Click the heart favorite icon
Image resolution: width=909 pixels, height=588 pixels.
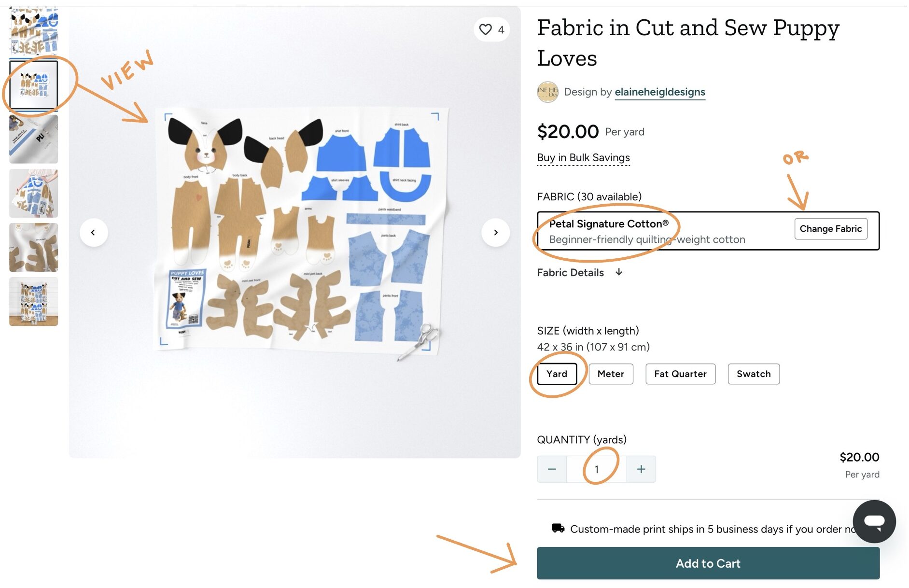(486, 29)
